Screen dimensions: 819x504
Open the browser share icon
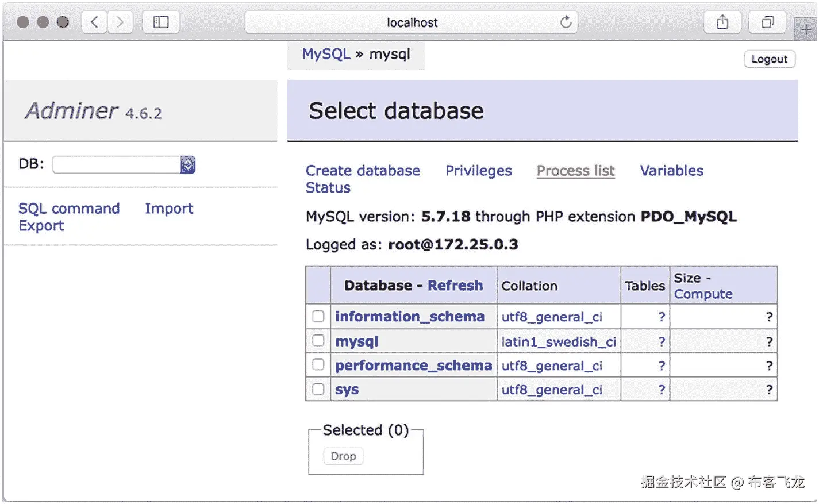pos(722,22)
